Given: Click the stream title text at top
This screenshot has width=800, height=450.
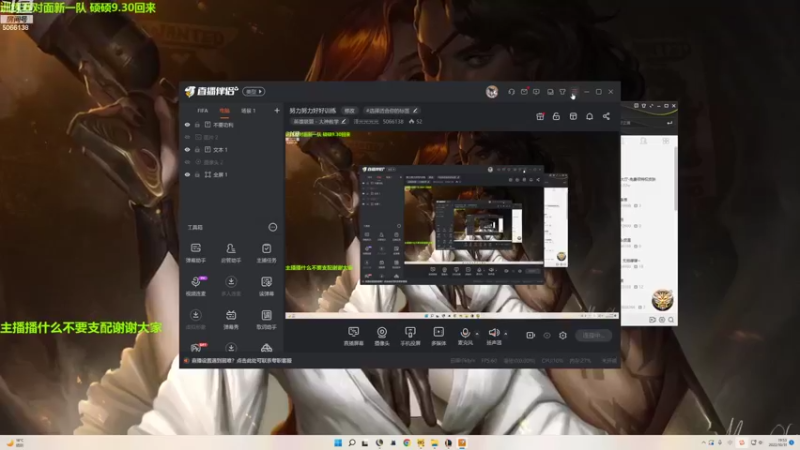Looking at the screenshot, I should (x=313, y=111).
